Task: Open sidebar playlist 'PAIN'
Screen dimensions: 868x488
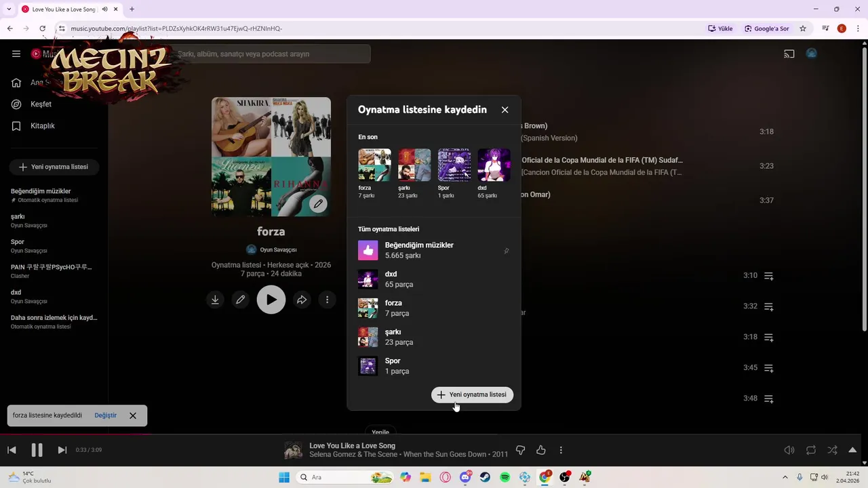Action: (54, 271)
